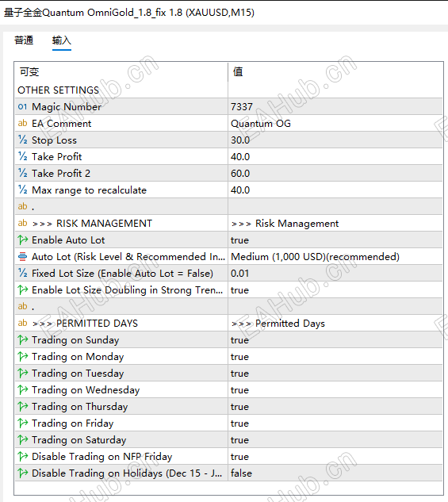Click the ab icon beside RISK MANAGEMENT
Viewport: 448px width, 502px height.
point(22,223)
